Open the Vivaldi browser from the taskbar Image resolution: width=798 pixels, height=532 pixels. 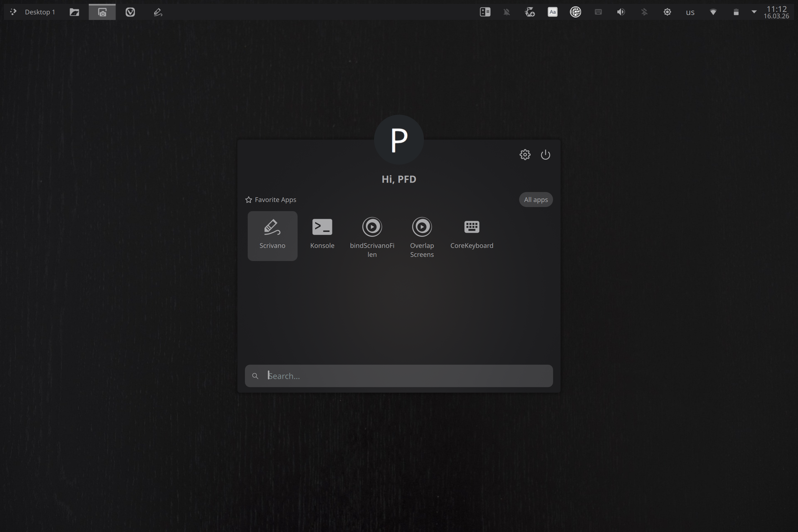(x=130, y=12)
